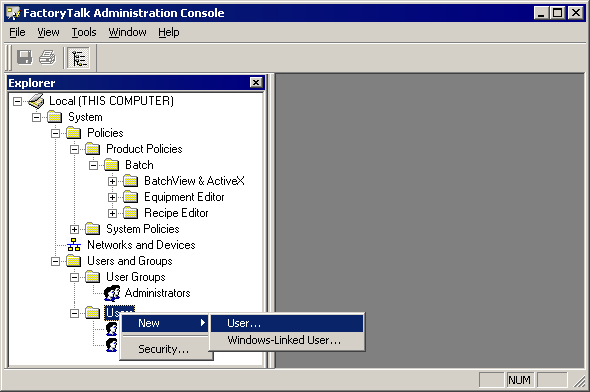This screenshot has height=392, width=590.
Task: Open the Help menu
Action: coord(169,32)
